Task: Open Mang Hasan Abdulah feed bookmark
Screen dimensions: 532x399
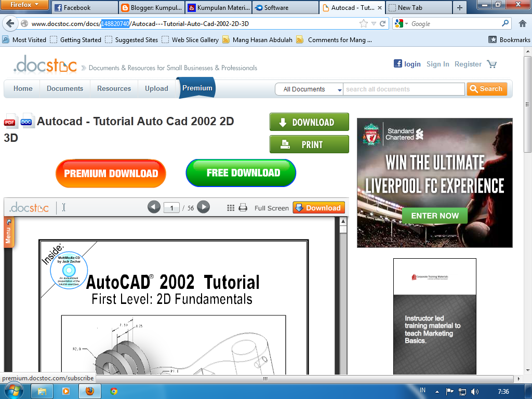Action: pyautogui.click(x=258, y=39)
